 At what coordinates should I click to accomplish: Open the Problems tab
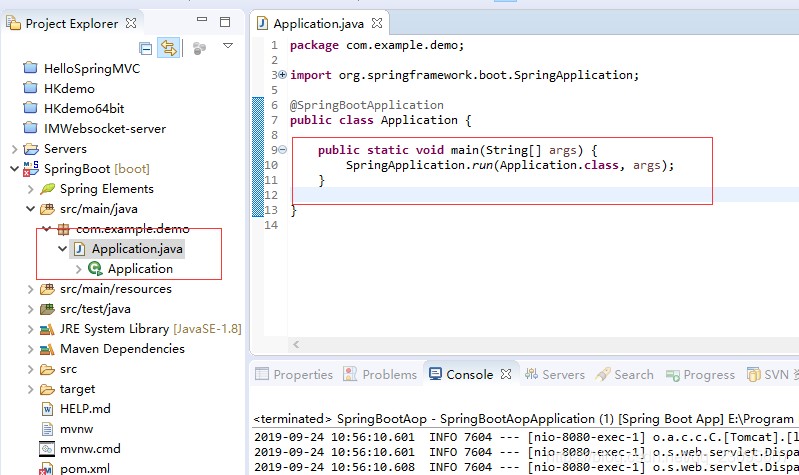click(380, 375)
